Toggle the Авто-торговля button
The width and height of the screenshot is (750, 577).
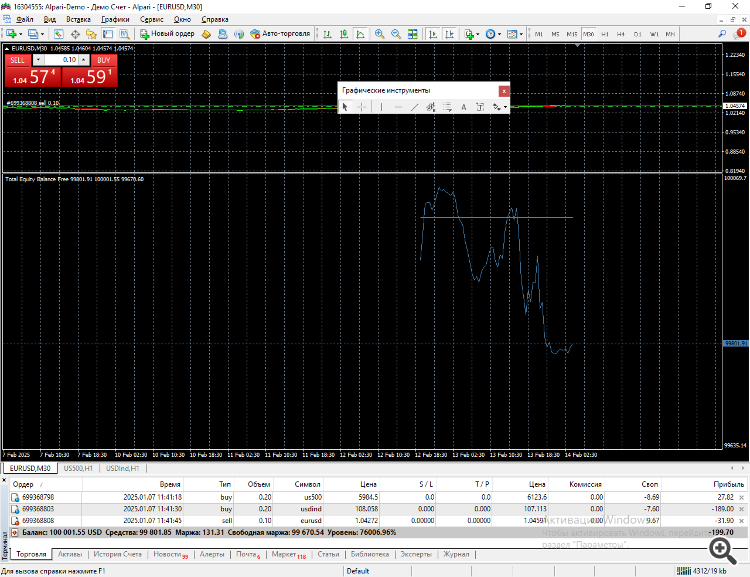[280, 34]
